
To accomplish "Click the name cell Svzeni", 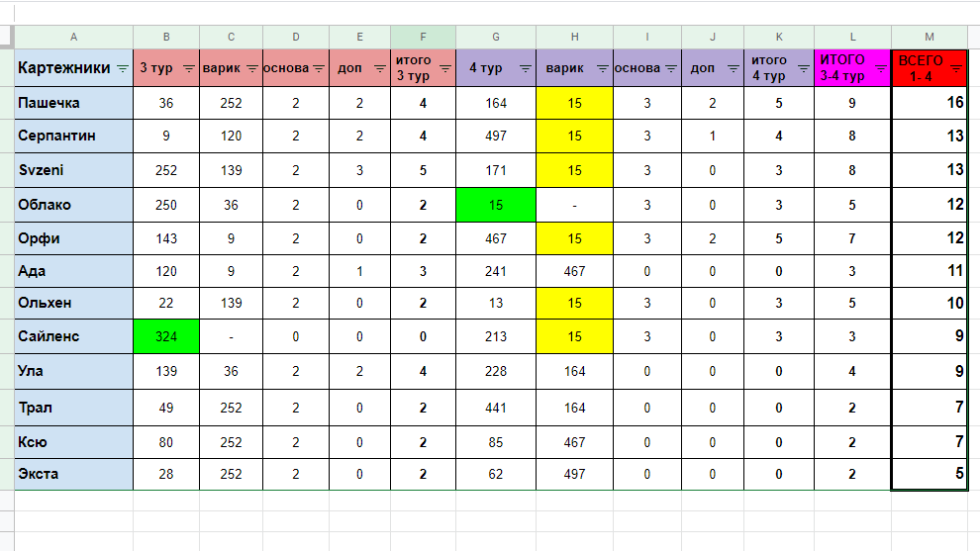I will 74,170.
